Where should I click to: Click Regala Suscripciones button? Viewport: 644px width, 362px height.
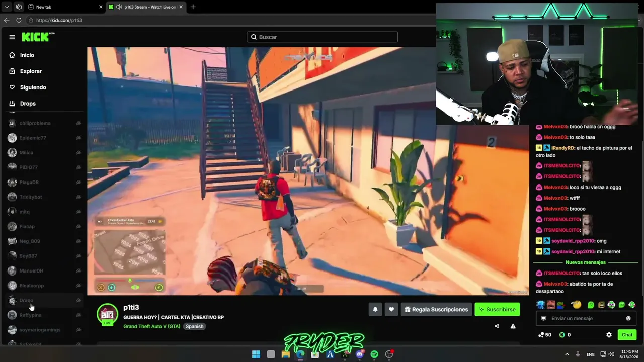pos(436,310)
